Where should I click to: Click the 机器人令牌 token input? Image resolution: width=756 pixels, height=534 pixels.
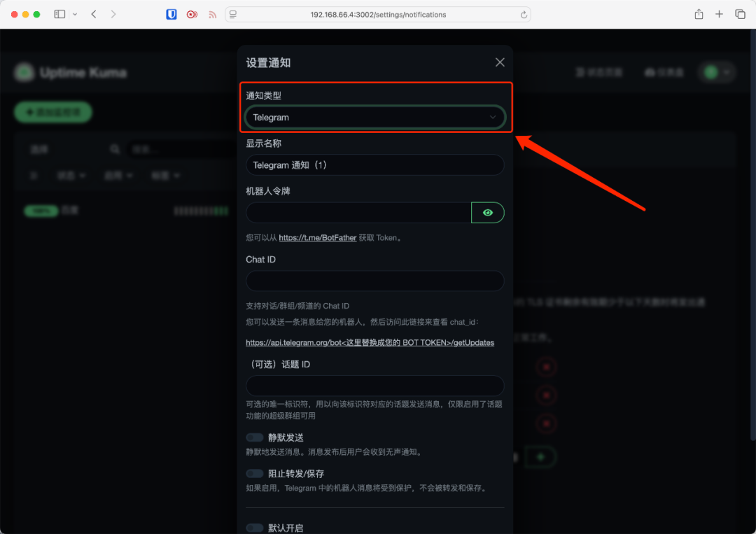pos(358,213)
